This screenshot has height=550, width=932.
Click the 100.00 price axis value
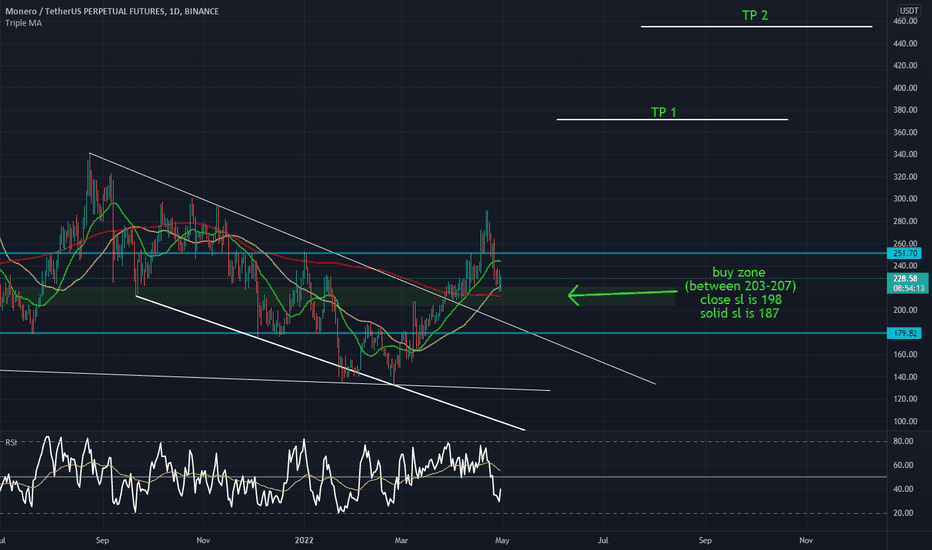(x=905, y=421)
